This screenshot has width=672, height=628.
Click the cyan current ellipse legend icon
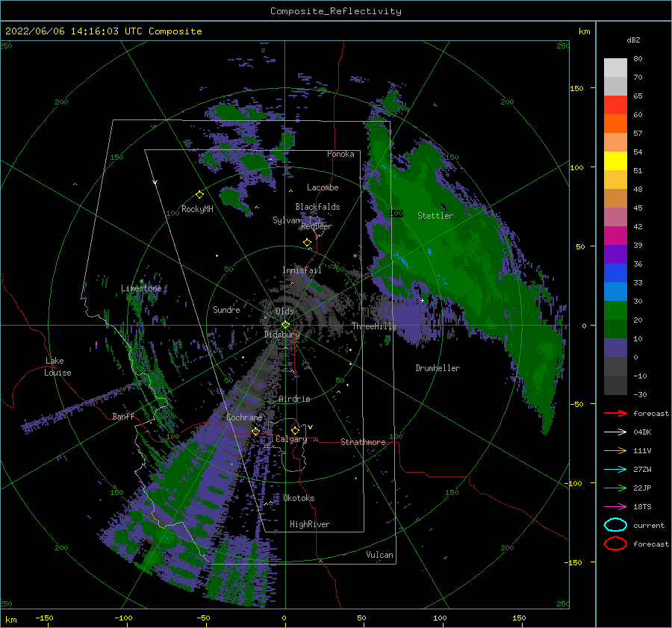coord(615,525)
